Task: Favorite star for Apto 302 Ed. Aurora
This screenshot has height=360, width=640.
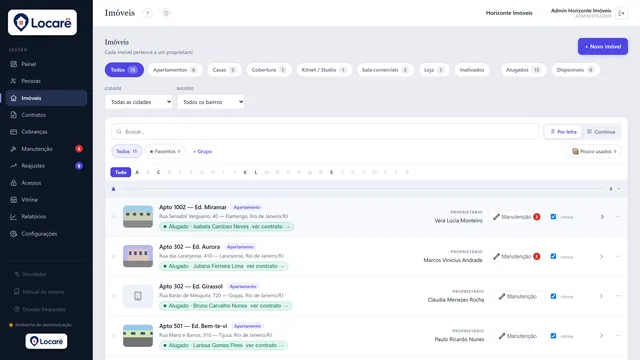Action: [113, 257]
